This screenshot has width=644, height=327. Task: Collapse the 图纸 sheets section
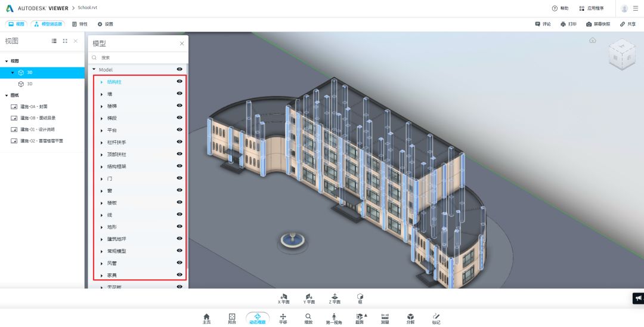coord(7,95)
